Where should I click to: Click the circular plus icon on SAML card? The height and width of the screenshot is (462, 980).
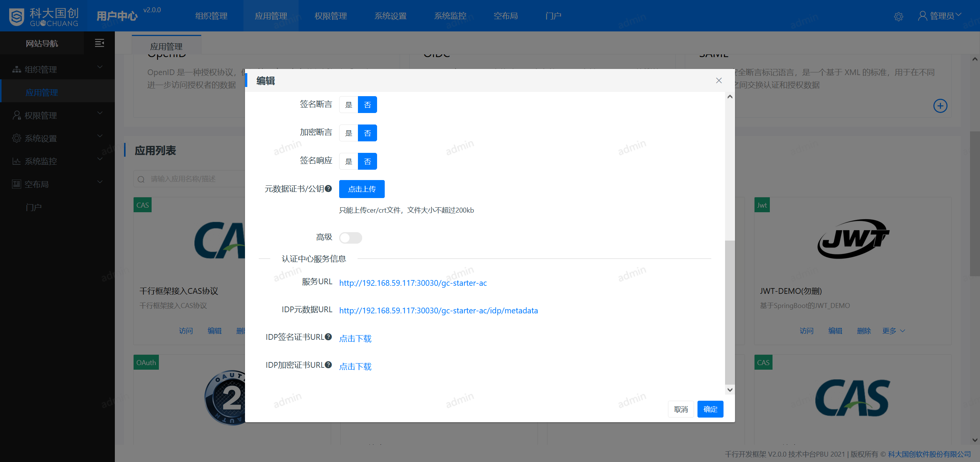(940, 106)
